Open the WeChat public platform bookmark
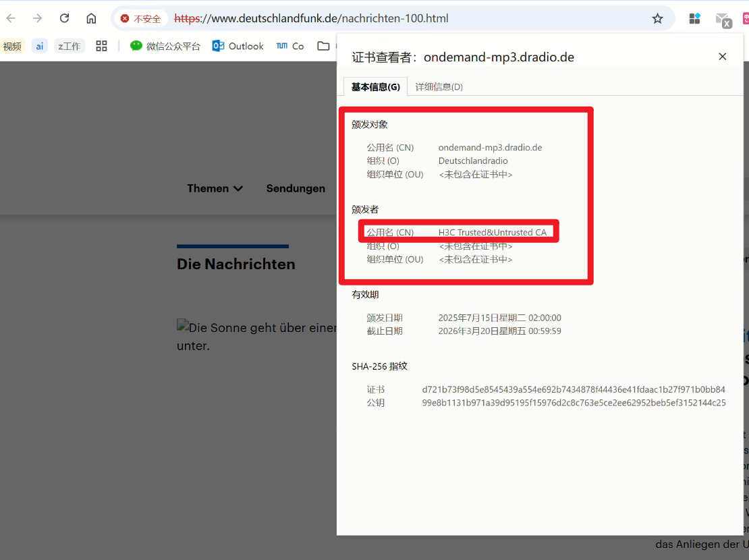Screen dimensions: 749x560 [165, 46]
